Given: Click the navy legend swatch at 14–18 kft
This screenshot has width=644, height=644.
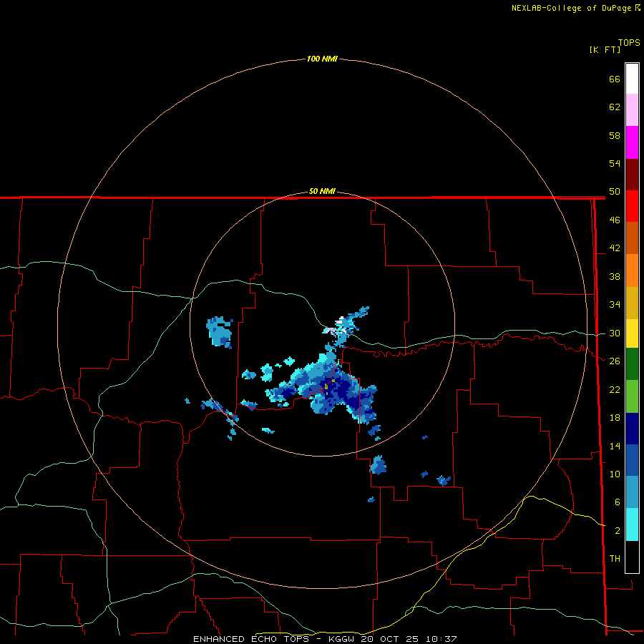Looking at the screenshot, I should [632, 429].
